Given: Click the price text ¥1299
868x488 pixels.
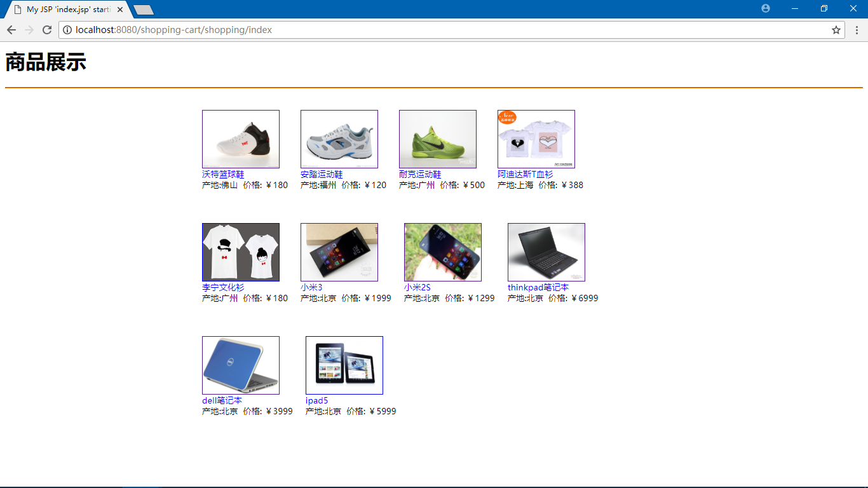Looking at the screenshot, I should tap(480, 298).
